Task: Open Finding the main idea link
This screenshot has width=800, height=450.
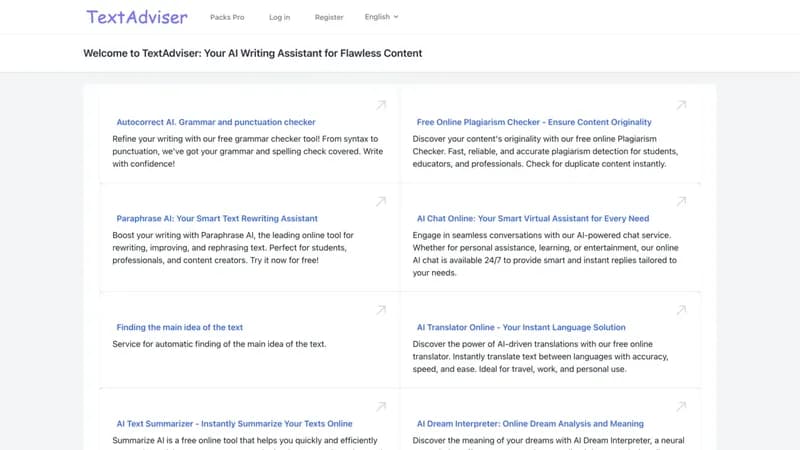Action: click(180, 327)
